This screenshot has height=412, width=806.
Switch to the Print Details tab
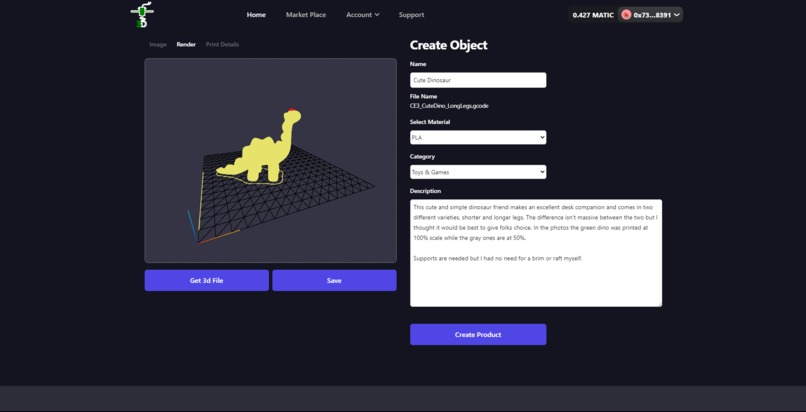[x=222, y=44]
